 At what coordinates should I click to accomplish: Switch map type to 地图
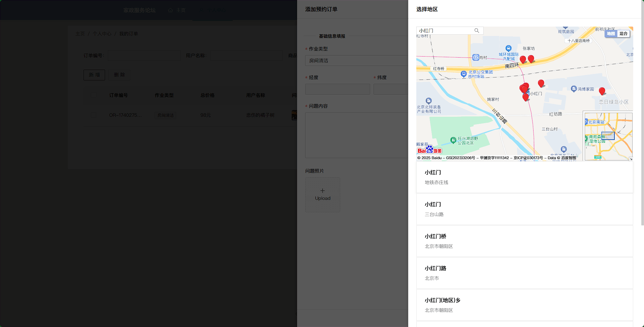point(611,34)
